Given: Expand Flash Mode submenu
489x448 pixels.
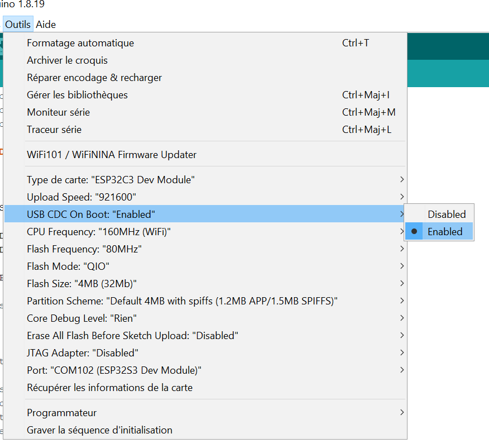Looking at the screenshot, I should coord(205,266).
